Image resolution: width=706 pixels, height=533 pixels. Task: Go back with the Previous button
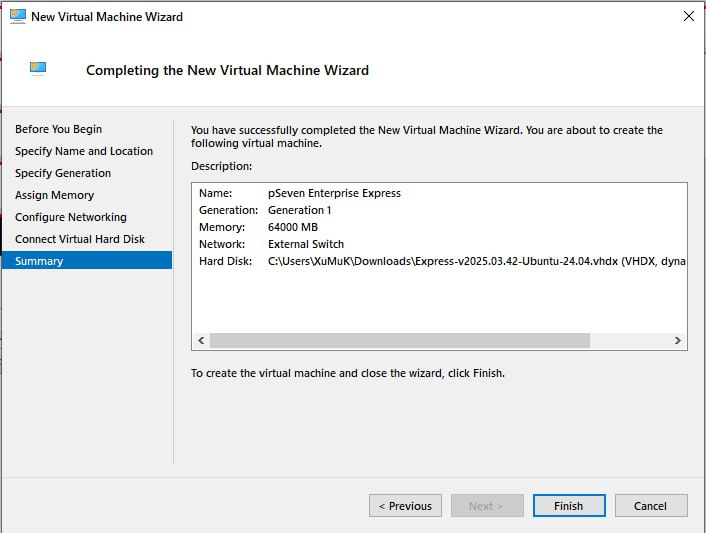(x=405, y=506)
